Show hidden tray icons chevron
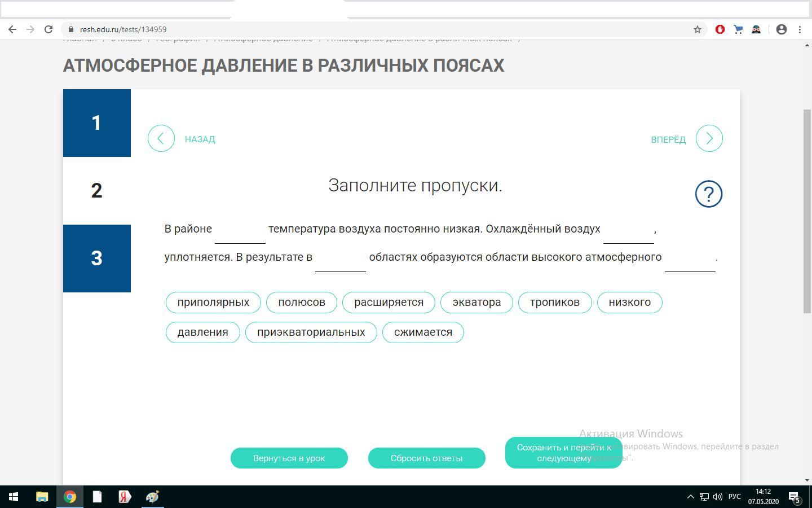This screenshot has height=508, width=812. click(x=690, y=497)
